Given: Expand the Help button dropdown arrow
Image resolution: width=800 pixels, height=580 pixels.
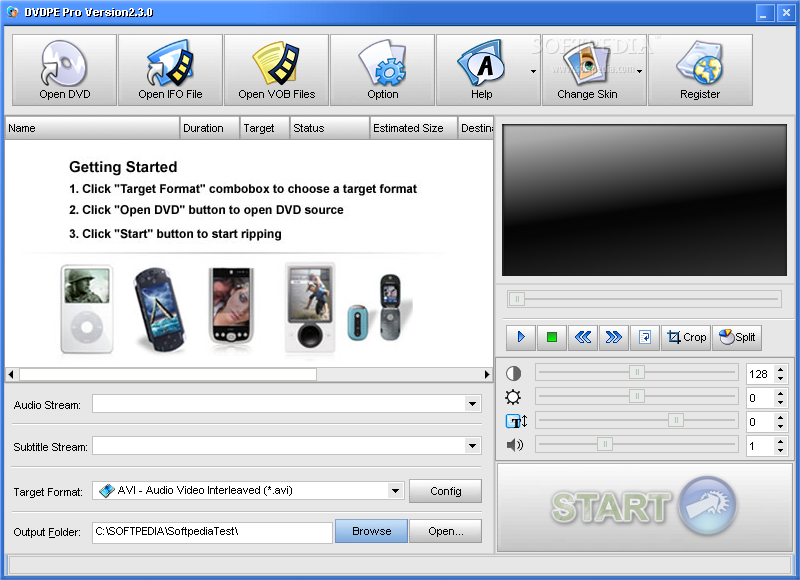Looking at the screenshot, I should pos(533,71).
